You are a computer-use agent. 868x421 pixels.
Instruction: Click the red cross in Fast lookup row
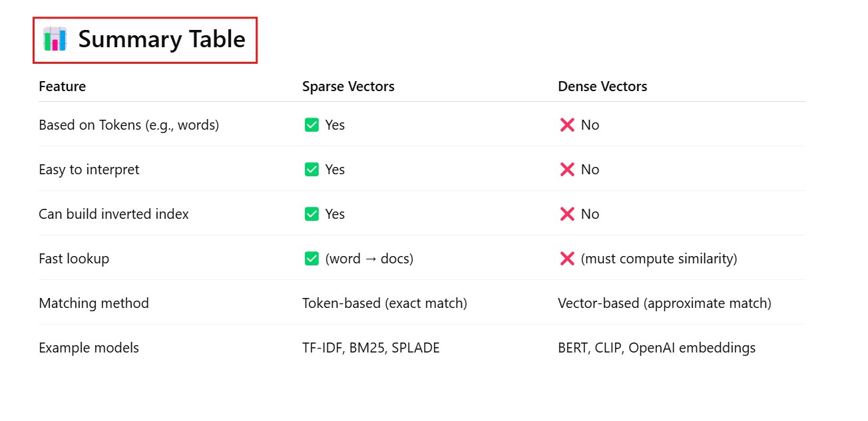pos(567,259)
